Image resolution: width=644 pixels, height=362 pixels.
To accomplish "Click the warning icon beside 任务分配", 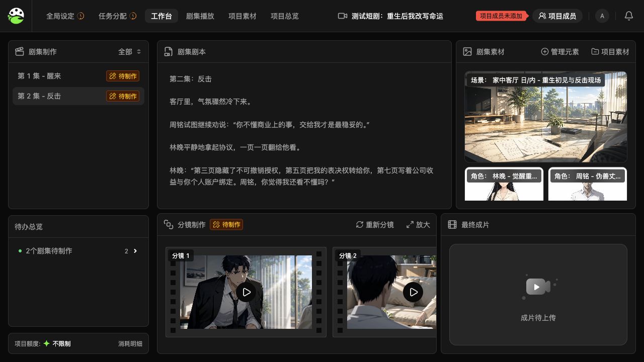I will pos(133,16).
